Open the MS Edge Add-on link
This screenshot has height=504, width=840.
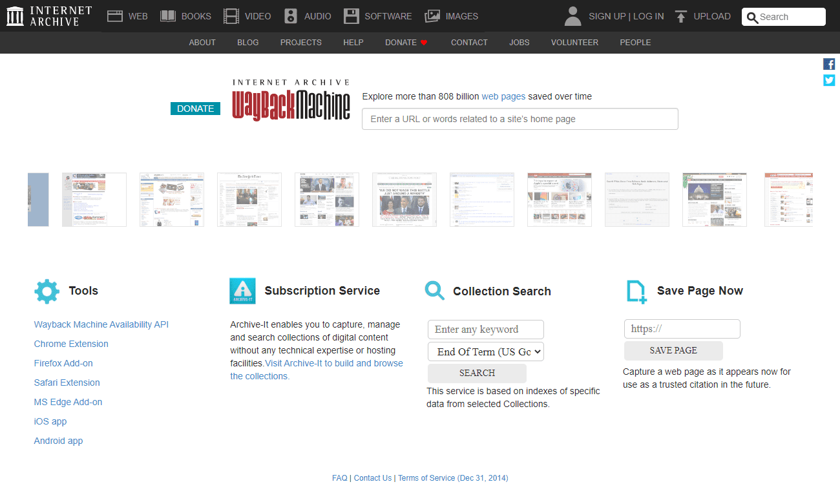pyautogui.click(x=68, y=402)
